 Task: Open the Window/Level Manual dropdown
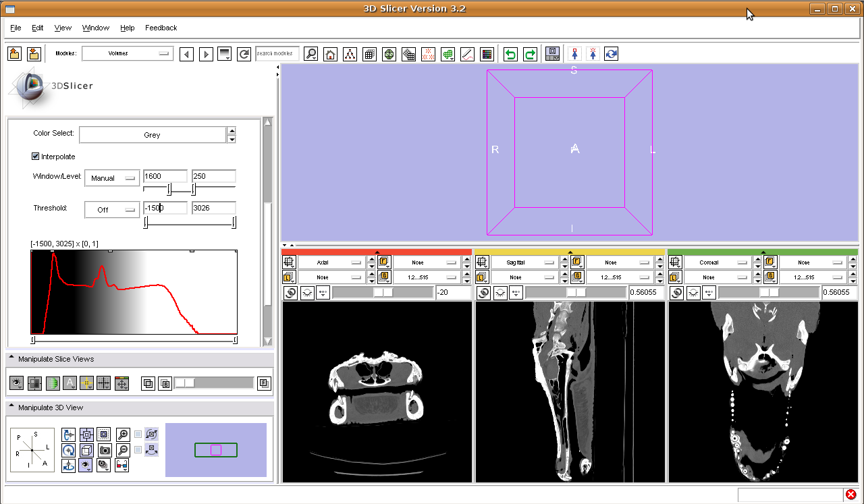tap(112, 178)
